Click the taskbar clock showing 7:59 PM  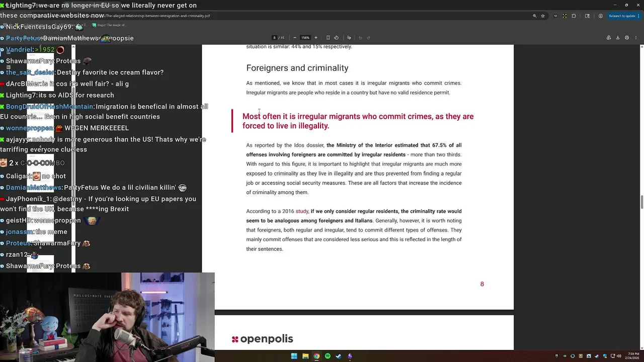click(x=632, y=356)
